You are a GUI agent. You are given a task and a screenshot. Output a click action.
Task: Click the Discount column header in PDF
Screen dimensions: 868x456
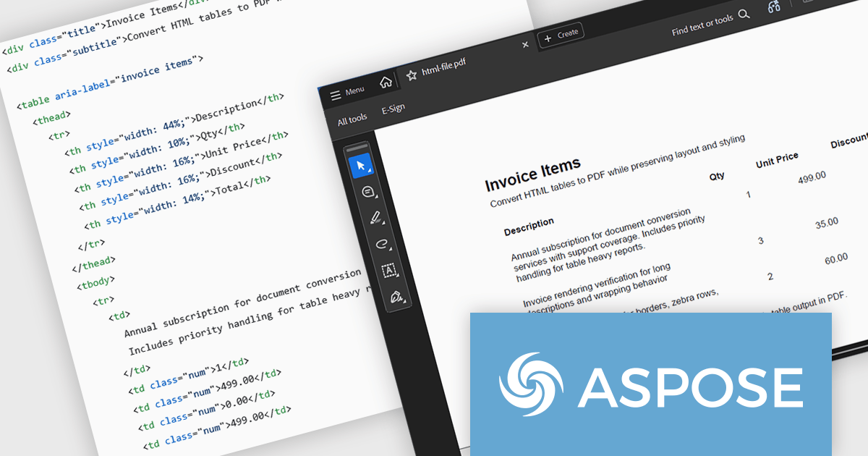click(x=850, y=139)
